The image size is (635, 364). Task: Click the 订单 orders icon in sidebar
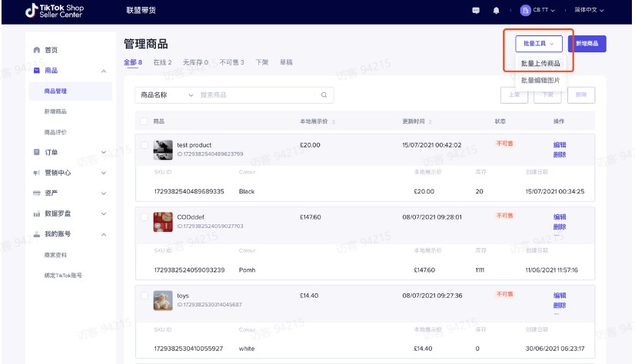point(36,152)
